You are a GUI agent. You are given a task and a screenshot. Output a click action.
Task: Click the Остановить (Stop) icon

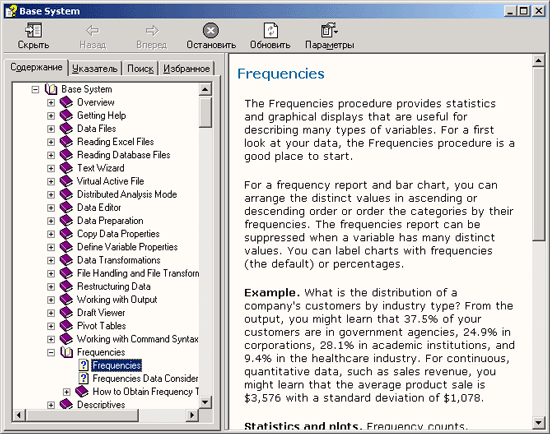[211, 31]
